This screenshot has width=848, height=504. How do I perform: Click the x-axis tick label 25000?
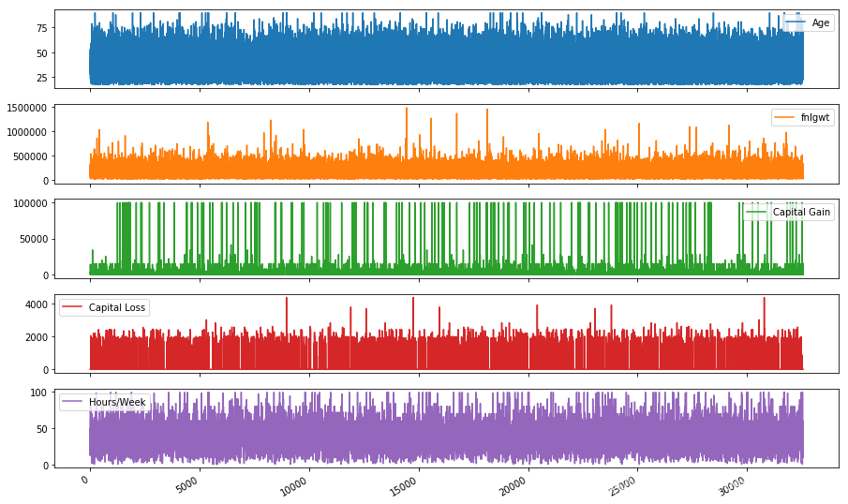pyautogui.click(x=622, y=485)
